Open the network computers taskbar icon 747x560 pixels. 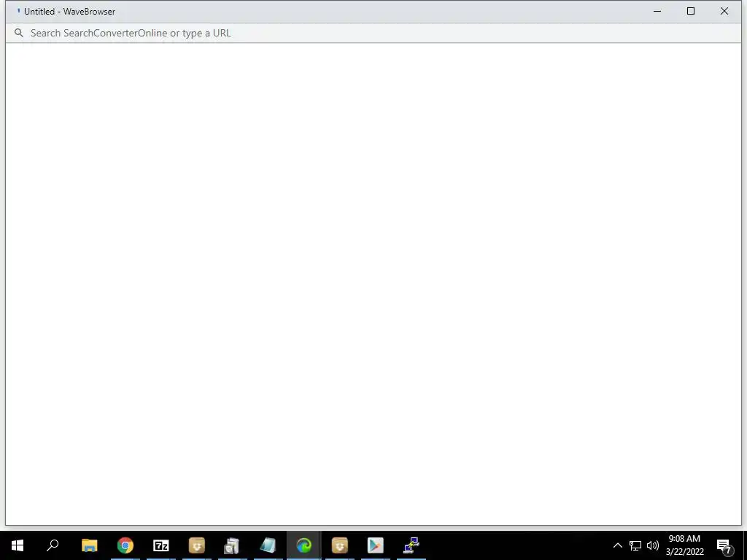tap(411, 545)
